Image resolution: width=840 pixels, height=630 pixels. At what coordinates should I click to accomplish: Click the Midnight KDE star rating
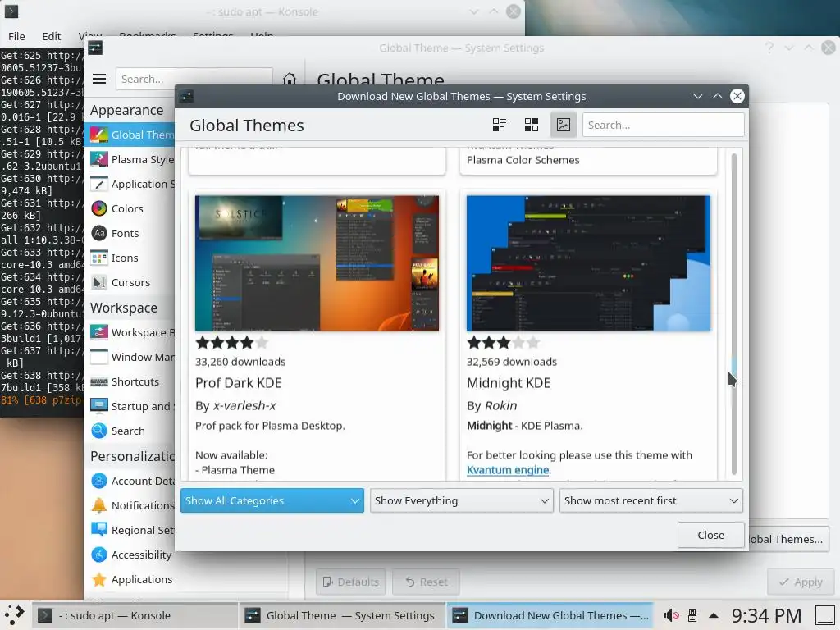(503, 342)
